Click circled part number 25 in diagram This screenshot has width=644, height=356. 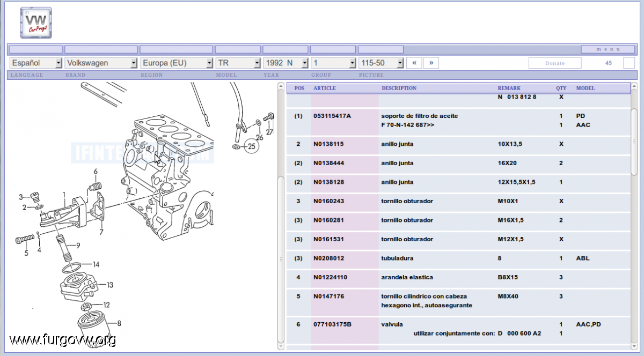click(252, 145)
